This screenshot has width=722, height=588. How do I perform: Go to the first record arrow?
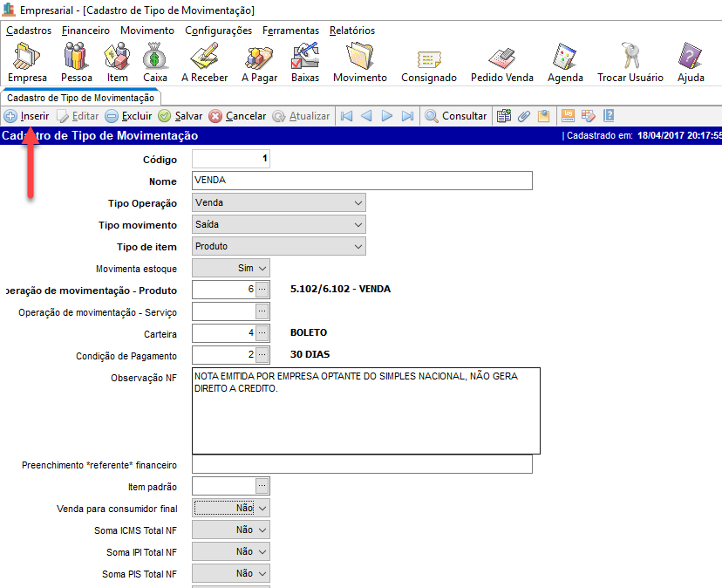tap(346, 116)
